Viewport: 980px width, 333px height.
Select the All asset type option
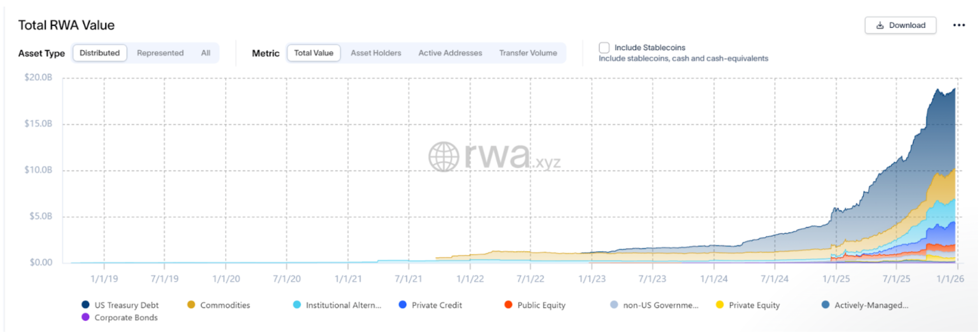(205, 53)
